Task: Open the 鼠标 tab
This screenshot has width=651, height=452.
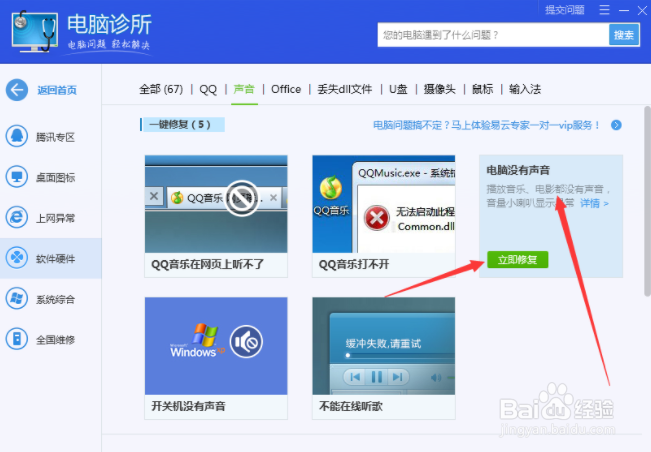Action: (483, 89)
